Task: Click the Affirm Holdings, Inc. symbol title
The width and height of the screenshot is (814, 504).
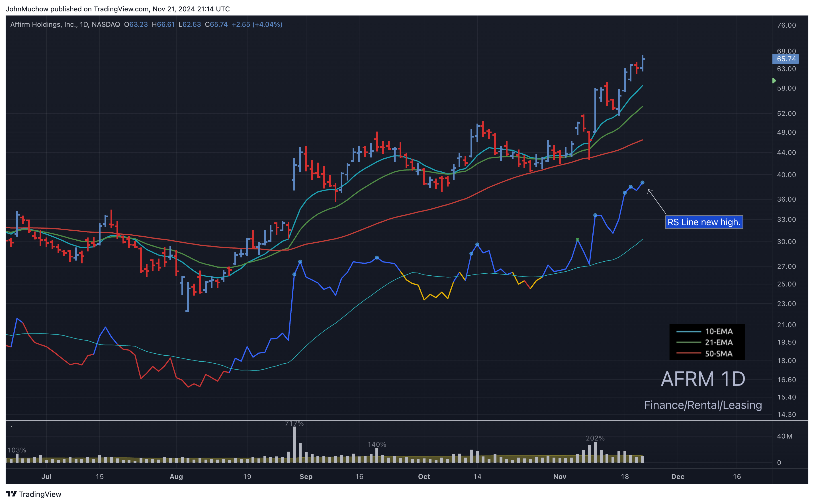Action: click(x=65, y=24)
